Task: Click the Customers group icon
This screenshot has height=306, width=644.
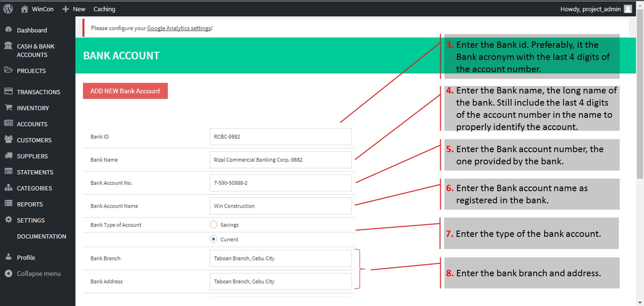Action: 8,140
